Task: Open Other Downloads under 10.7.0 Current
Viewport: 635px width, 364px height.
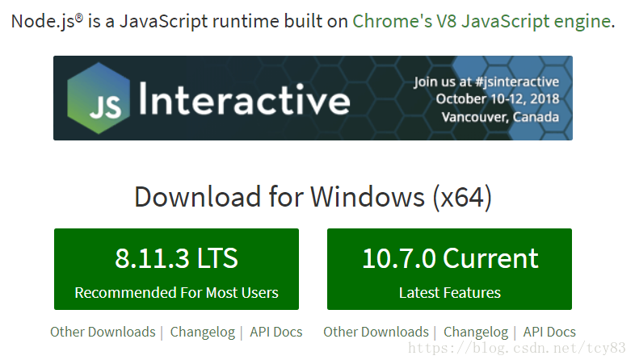Action: (376, 332)
